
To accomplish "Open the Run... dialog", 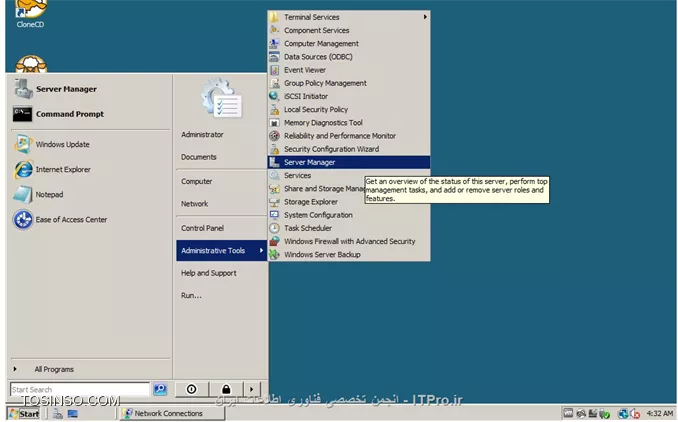I will pyautogui.click(x=221, y=295).
